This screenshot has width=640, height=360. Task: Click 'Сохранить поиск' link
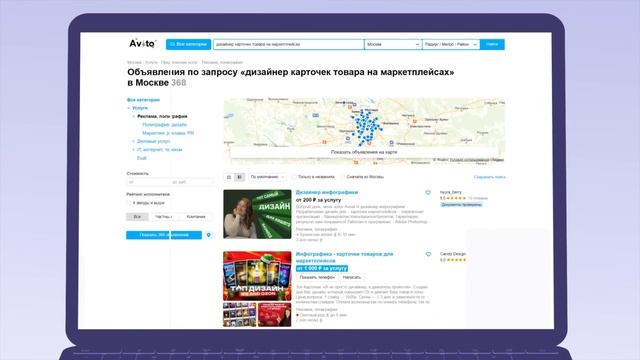coord(489,177)
